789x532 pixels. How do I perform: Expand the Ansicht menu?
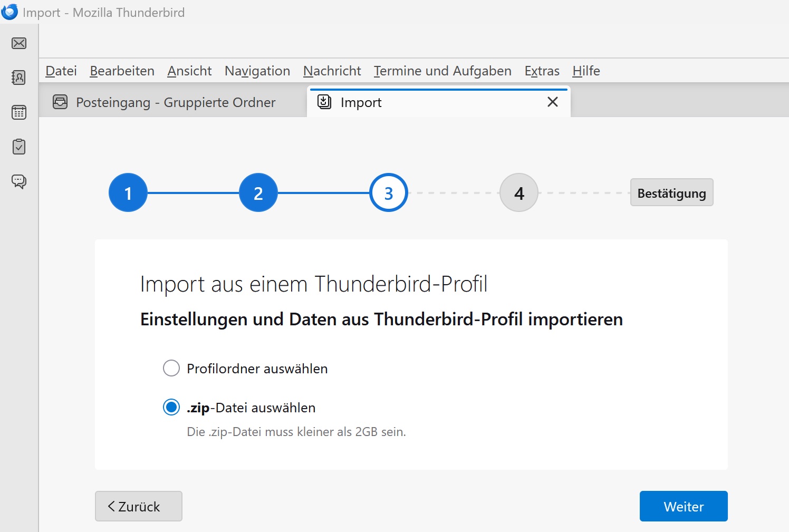189,71
